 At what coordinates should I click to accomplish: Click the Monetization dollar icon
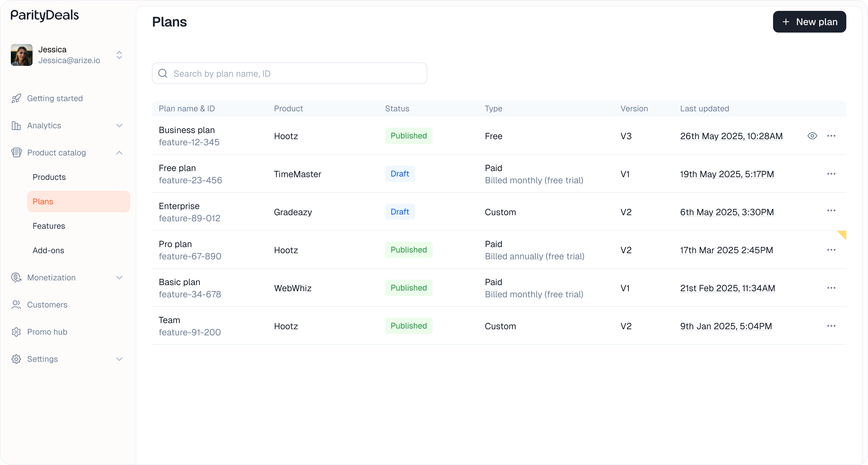pos(16,277)
